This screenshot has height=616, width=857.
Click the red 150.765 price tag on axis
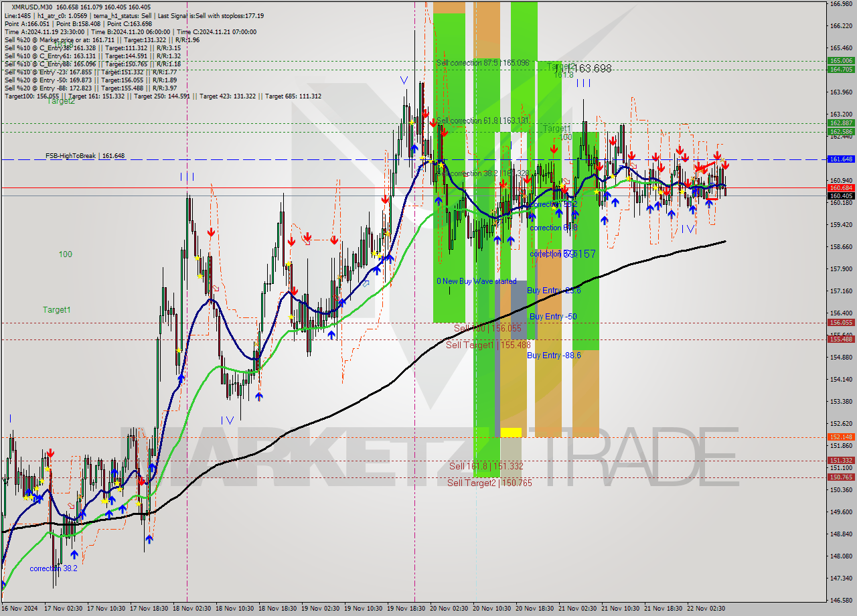(x=841, y=477)
